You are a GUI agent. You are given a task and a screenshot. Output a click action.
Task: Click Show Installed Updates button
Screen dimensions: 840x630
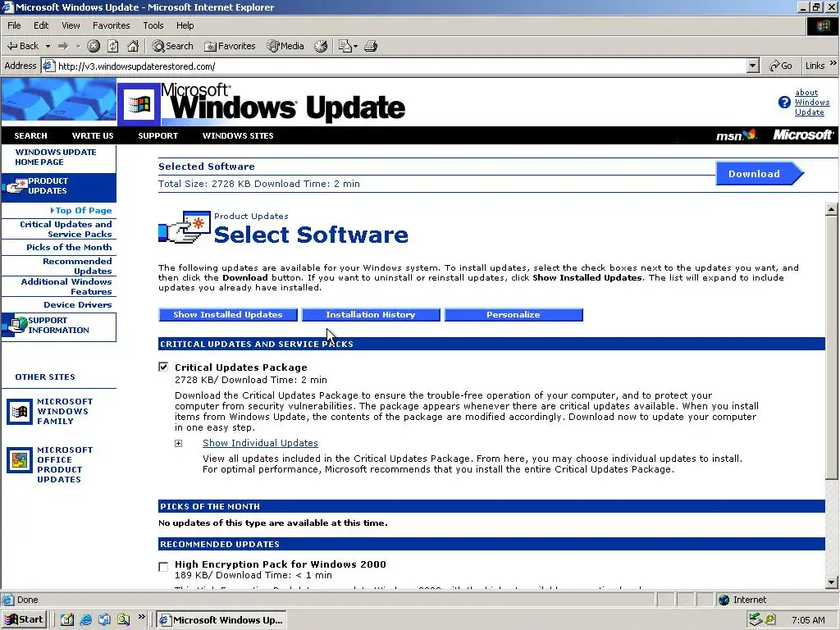coord(228,314)
